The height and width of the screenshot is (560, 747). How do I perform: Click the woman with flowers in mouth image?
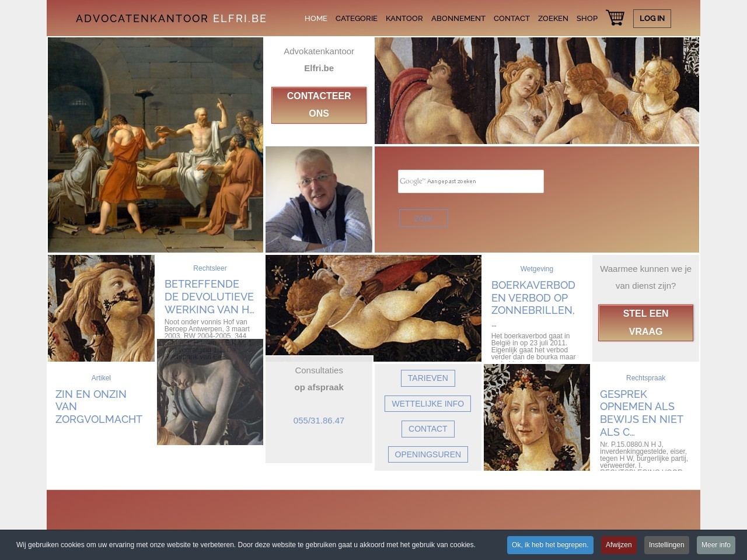coord(101,308)
